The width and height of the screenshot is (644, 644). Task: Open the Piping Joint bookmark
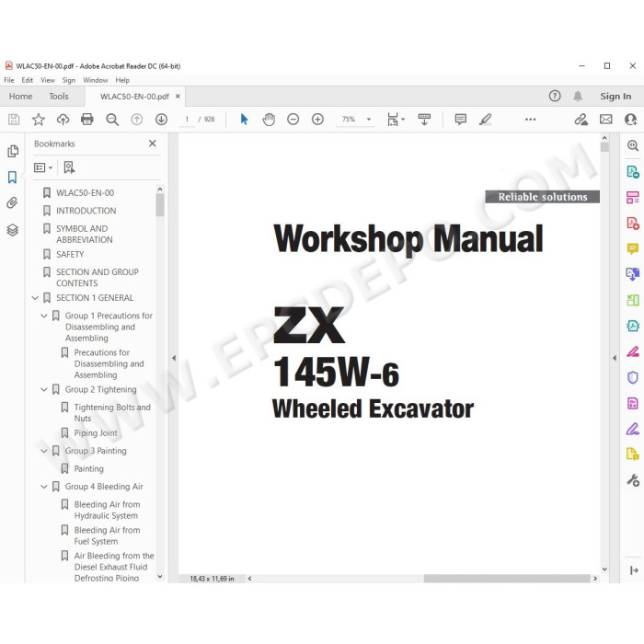click(96, 433)
